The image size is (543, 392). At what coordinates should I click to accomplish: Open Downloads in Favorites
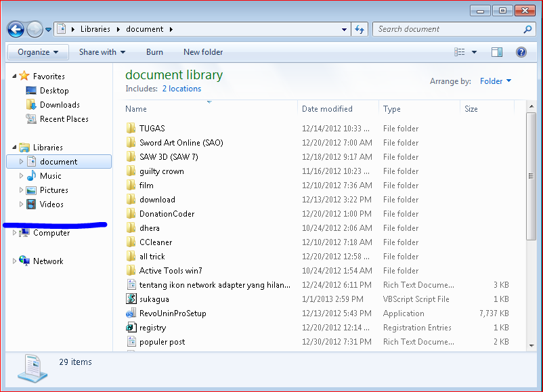53,104
